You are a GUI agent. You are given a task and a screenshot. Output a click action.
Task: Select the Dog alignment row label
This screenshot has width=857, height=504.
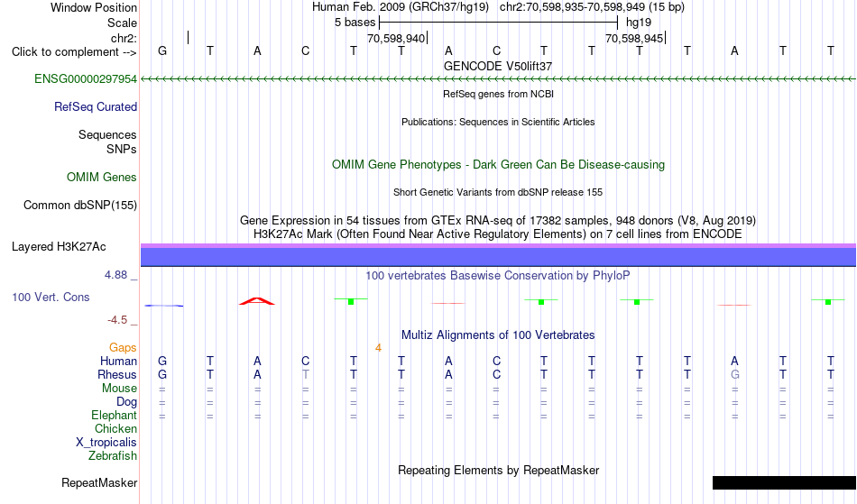(x=126, y=401)
